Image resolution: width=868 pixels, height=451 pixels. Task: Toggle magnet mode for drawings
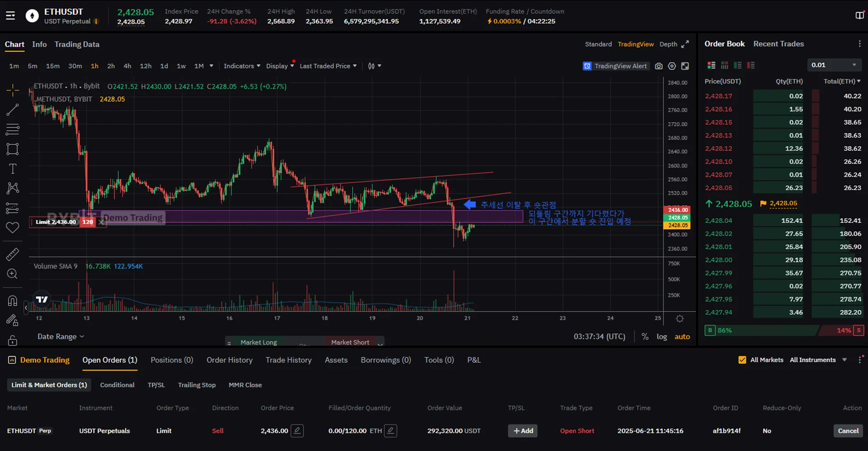click(13, 301)
